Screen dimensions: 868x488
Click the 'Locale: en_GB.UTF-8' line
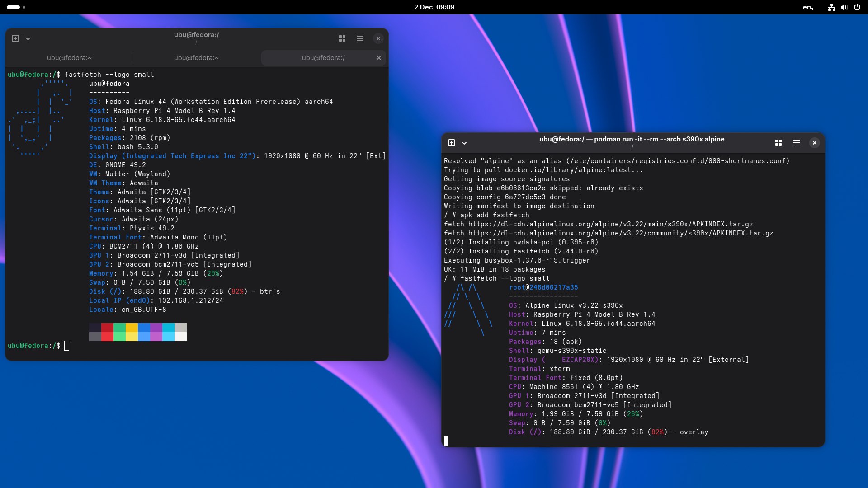(x=127, y=310)
